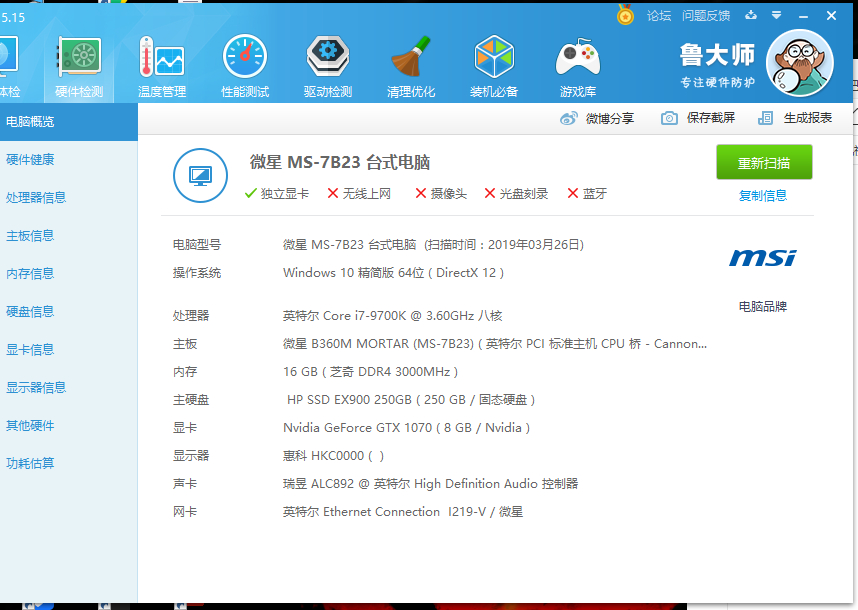Click the HP SSD EX900 250GB value
The image size is (858, 610).
pos(411,400)
